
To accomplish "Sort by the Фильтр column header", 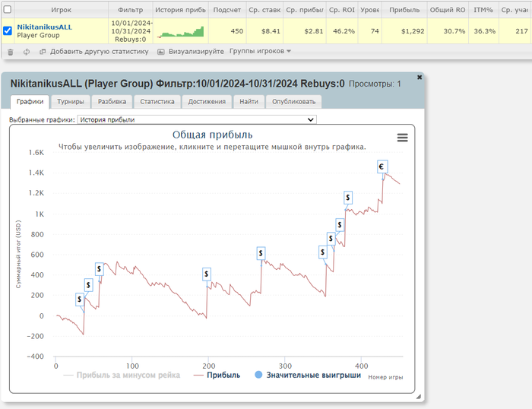I will click(131, 10).
